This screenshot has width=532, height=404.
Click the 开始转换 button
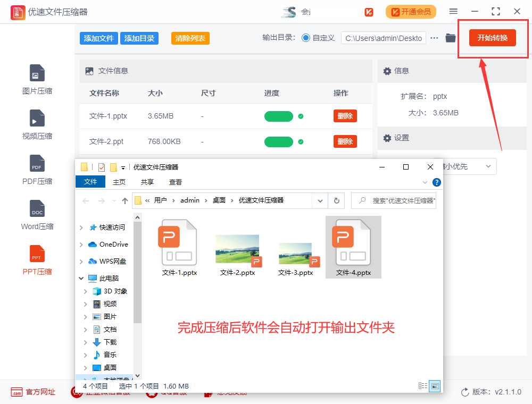coord(493,38)
